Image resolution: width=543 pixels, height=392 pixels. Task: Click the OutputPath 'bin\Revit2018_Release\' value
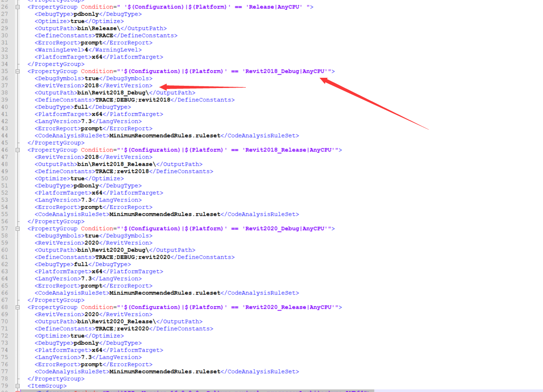click(x=117, y=164)
